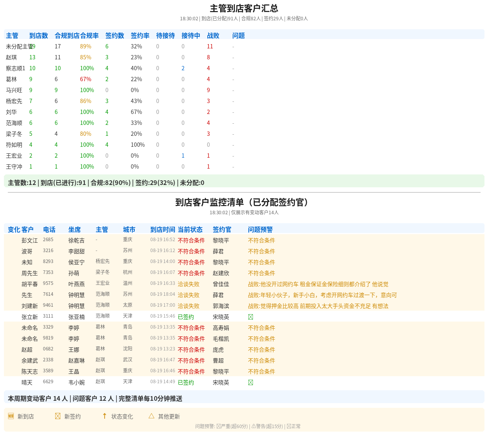
Task: Click the 80% compliance rate for 梁子冬
Action: coord(85,134)
